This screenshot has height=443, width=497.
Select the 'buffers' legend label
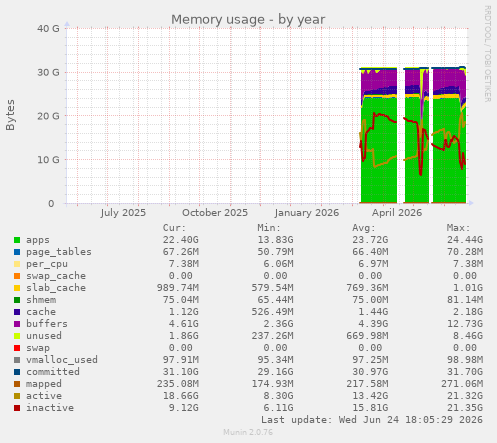[x=47, y=324]
